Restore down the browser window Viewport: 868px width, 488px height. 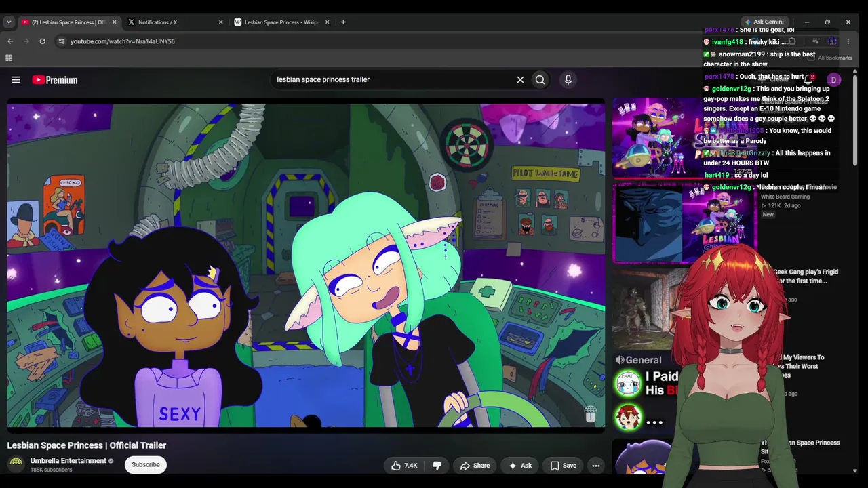coord(827,22)
